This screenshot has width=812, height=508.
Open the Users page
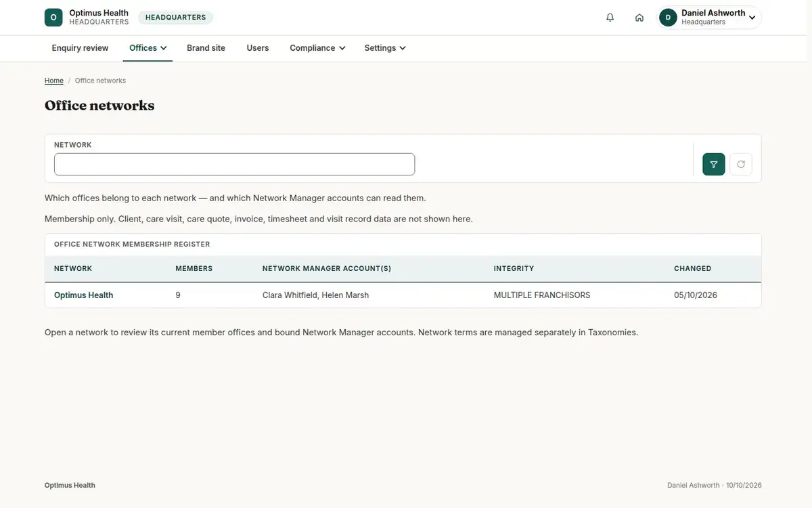pyautogui.click(x=258, y=48)
